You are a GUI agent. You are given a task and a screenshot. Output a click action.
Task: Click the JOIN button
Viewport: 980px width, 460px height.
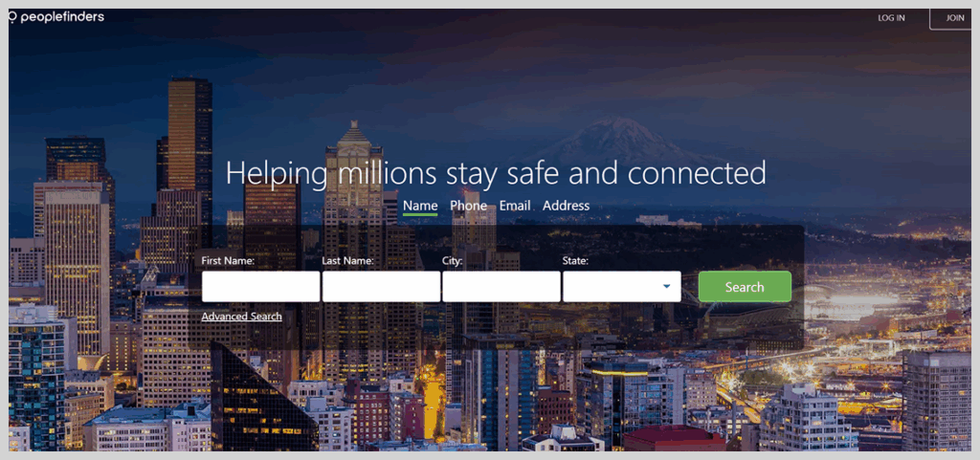954,17
